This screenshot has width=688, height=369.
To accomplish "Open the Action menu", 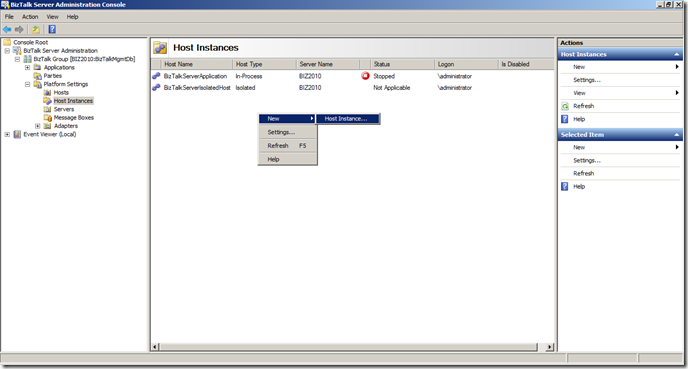I will coord(30,17).
